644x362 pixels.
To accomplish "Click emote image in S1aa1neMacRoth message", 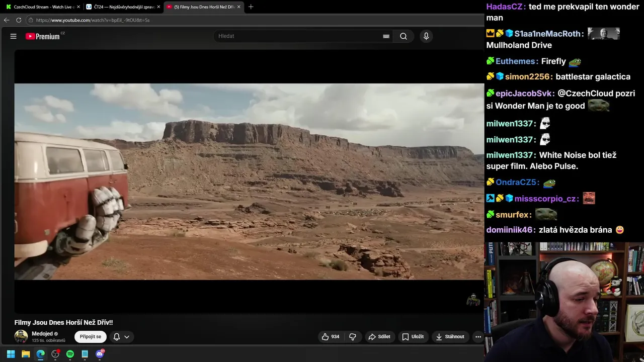I will coord(604,34).
